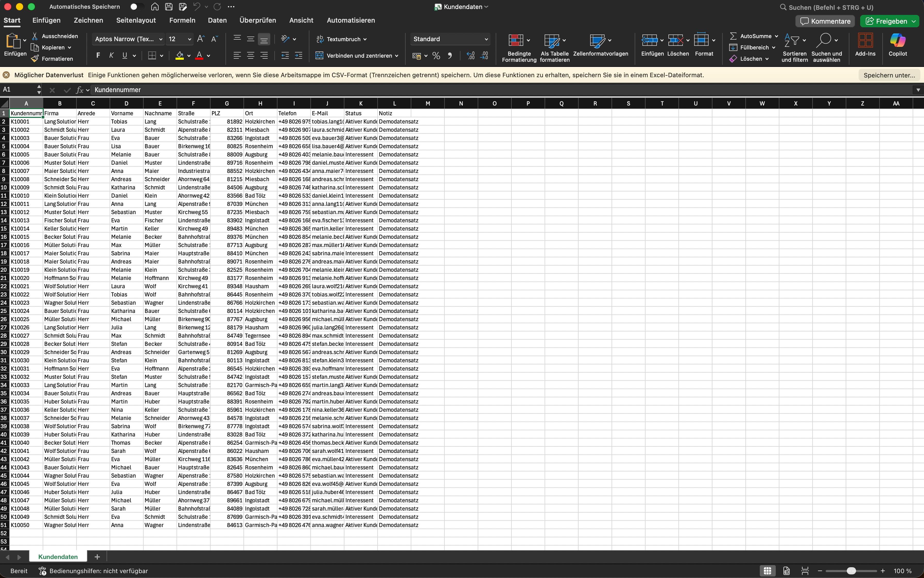Screen dimensions: 924x578
Task: Click the Kommentare button
Action: [x=825, y=21]
